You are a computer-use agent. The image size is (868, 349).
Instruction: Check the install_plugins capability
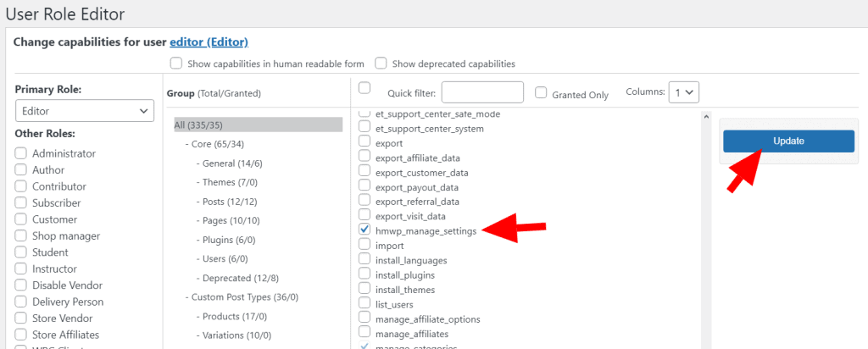point(364,273)
